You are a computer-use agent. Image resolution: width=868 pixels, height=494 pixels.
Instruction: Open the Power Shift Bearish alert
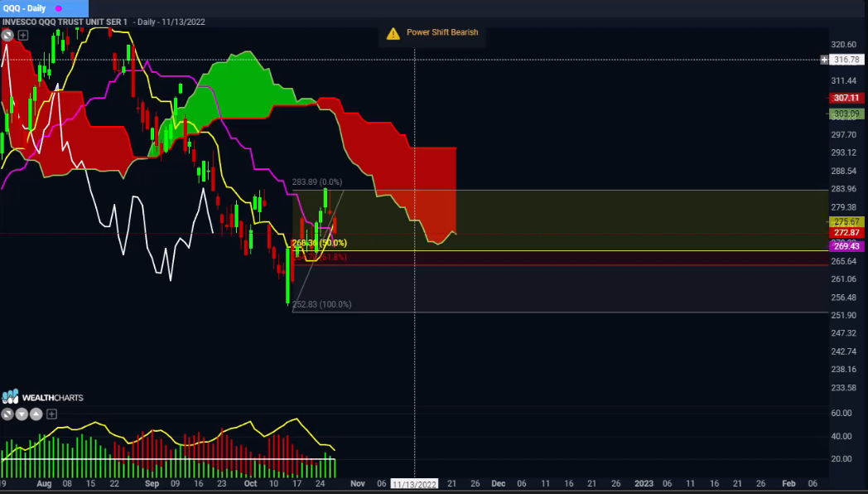441,32
